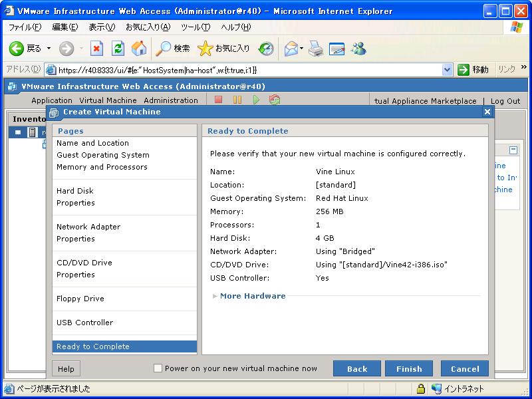Screen dimensions: 532x399
Task: Click the Finish button
Action: [x=409, y=368]
